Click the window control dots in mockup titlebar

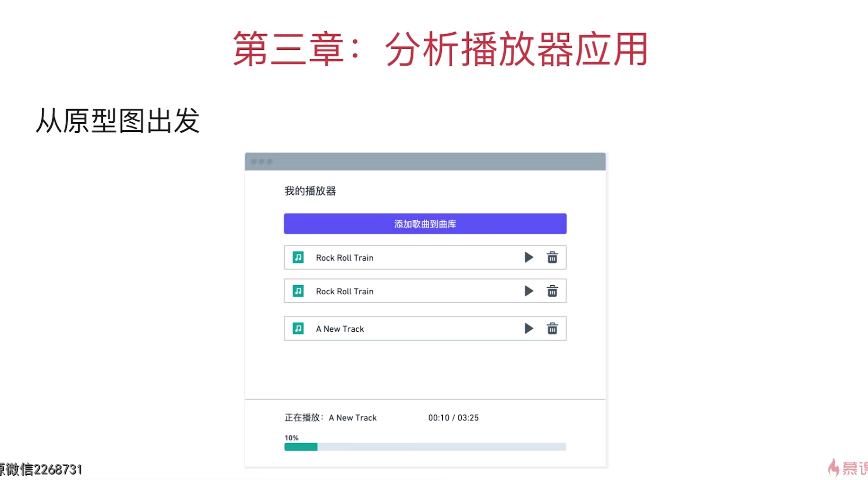pyautogui.click(x=261, y=162)
